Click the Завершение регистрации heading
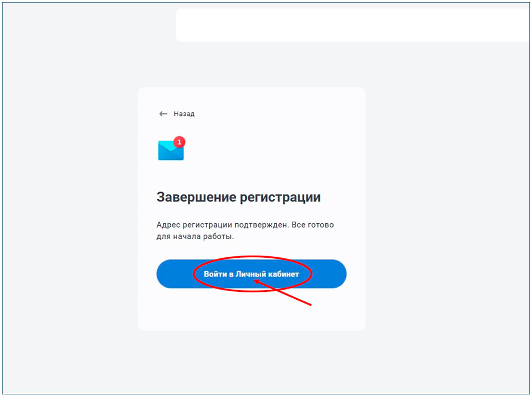Screen dimensions: 532x396 tap(238, 197)
